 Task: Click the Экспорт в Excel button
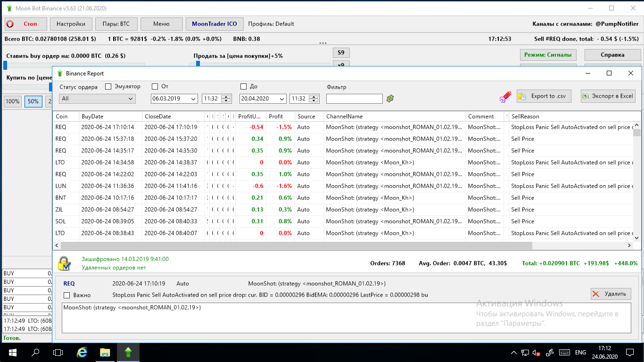[608, 96]
